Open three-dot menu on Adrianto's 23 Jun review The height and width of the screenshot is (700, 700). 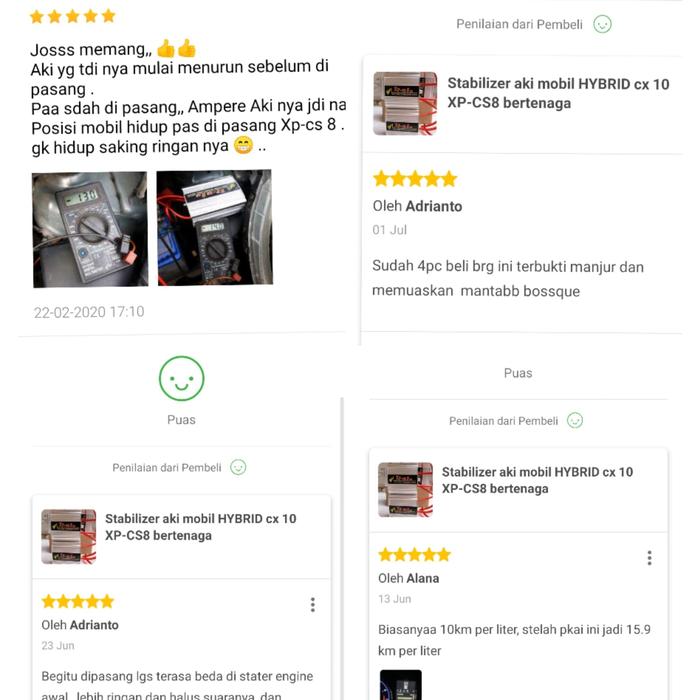pos(312,604)
